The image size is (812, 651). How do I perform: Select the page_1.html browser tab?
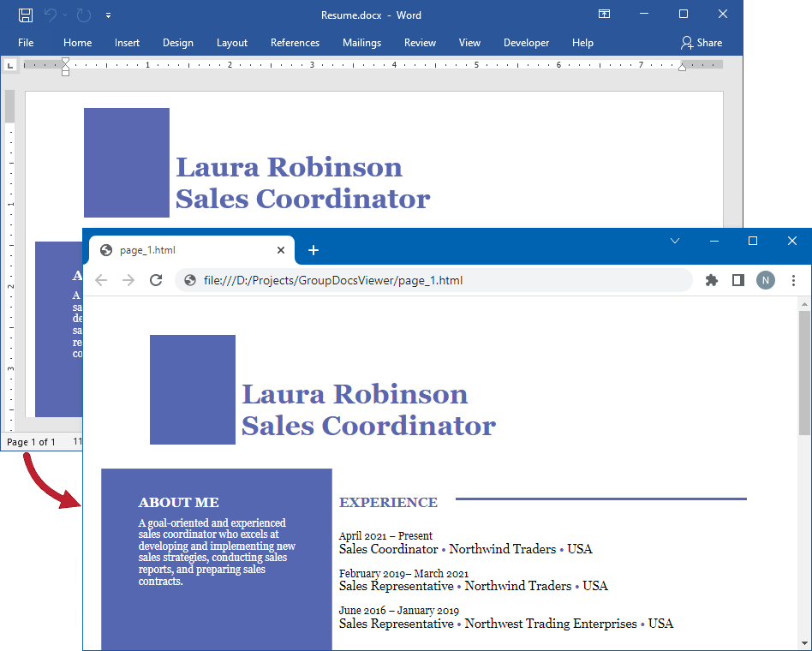192,250
